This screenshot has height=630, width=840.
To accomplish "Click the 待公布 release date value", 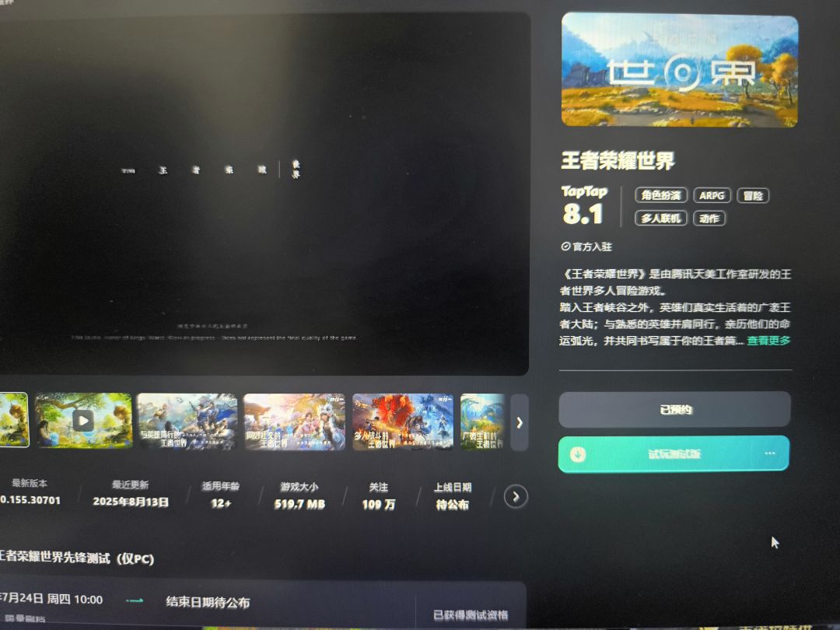I will coord(453,505).
